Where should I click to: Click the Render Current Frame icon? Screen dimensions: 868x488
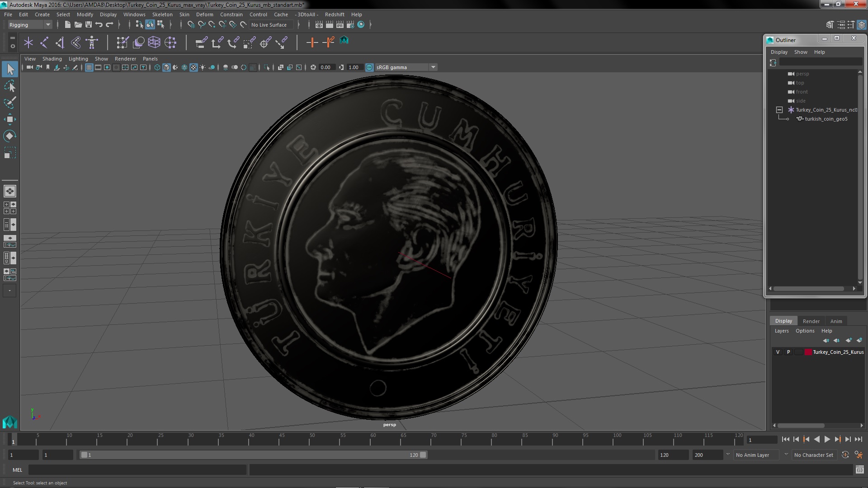click(x=329, y=24)
